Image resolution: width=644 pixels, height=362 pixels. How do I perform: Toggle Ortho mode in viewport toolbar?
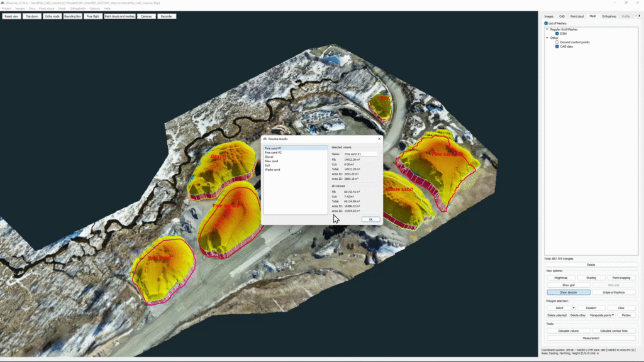(52, 16)
